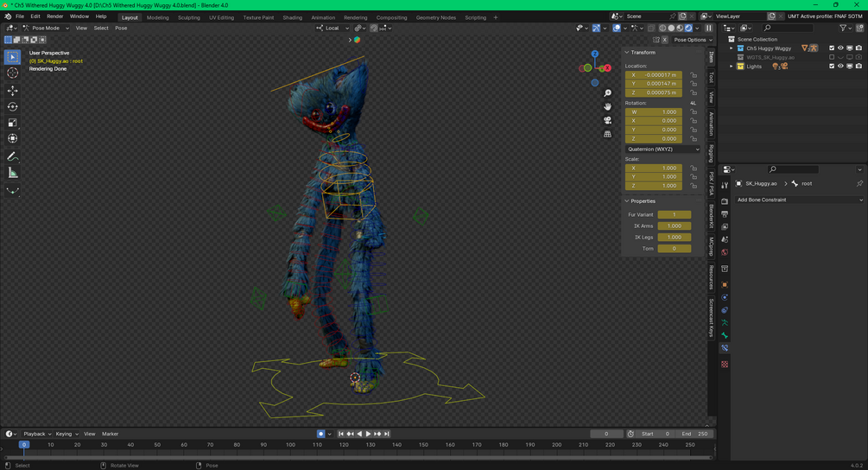Open the Render properties tab icon
The image size is (868, 470).
pos(725,201)
